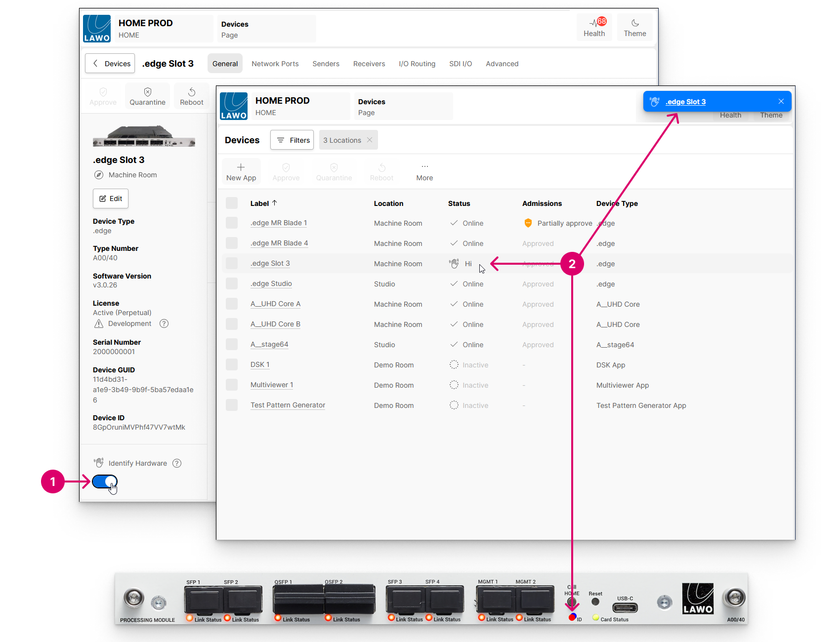The width and height of the screenshot is (840, 642).
Task: Open the Filters dropdown
Action: (x=293, y=140)
